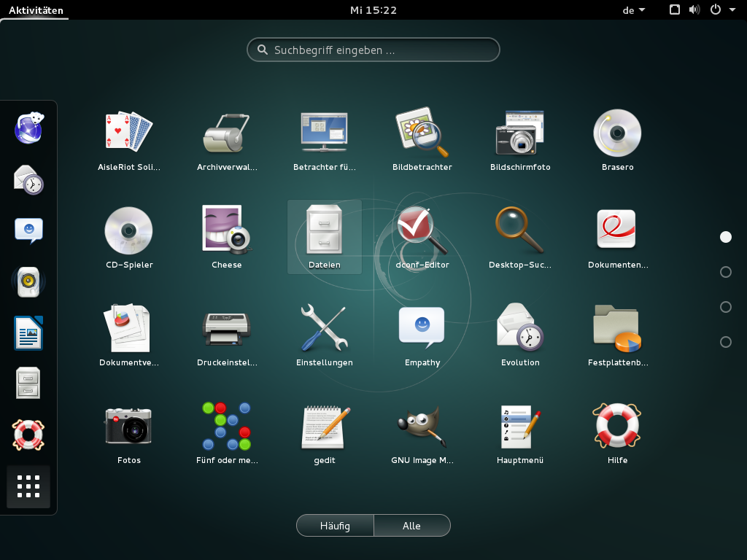Switch to the Häufig frequent apps view

click(335, 526)
